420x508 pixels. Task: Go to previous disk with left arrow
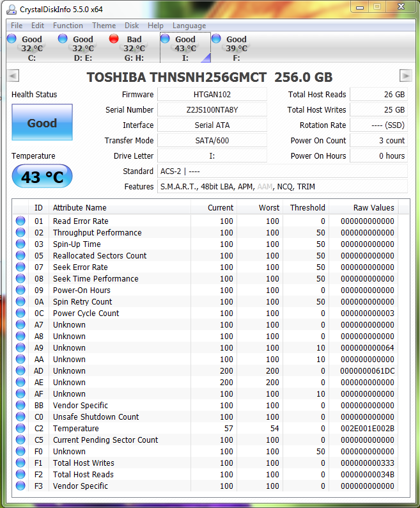tap(13, 76)
